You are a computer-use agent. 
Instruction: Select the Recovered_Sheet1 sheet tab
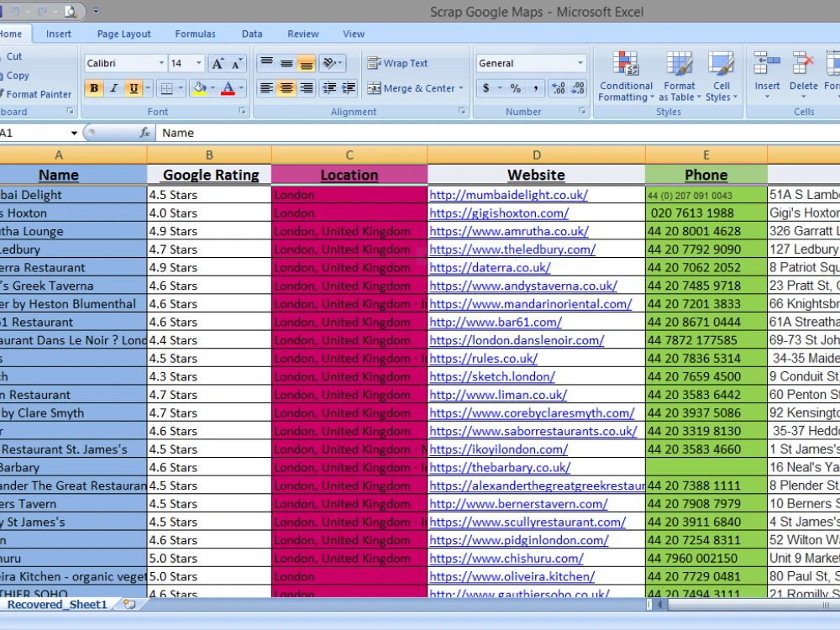[x=57, y=604]
